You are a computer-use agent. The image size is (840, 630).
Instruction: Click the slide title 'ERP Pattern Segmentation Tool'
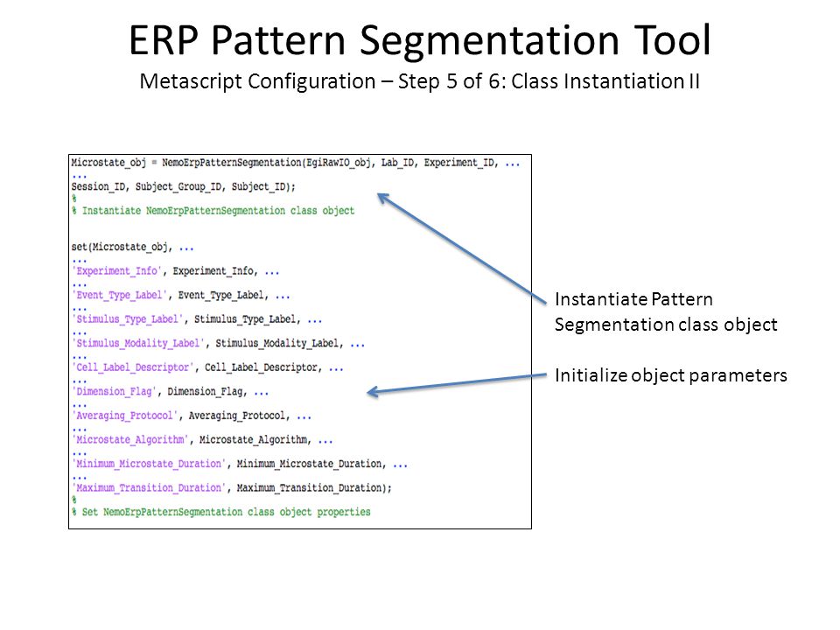[x=420, y=41]
